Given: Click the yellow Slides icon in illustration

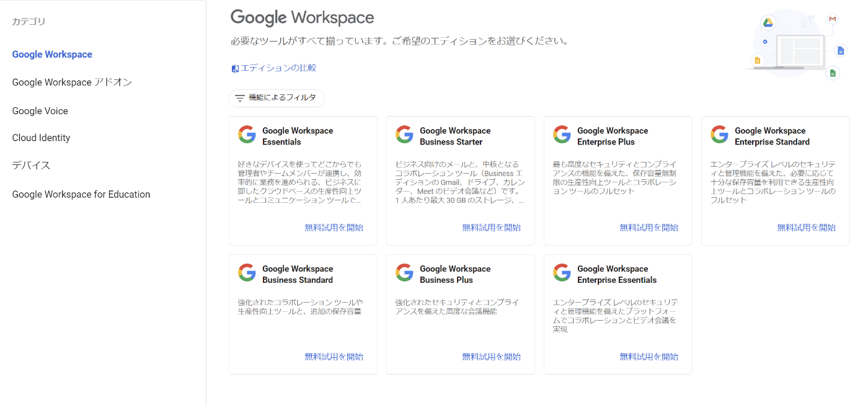Looking at the screenshot, I should coord(756,60).
